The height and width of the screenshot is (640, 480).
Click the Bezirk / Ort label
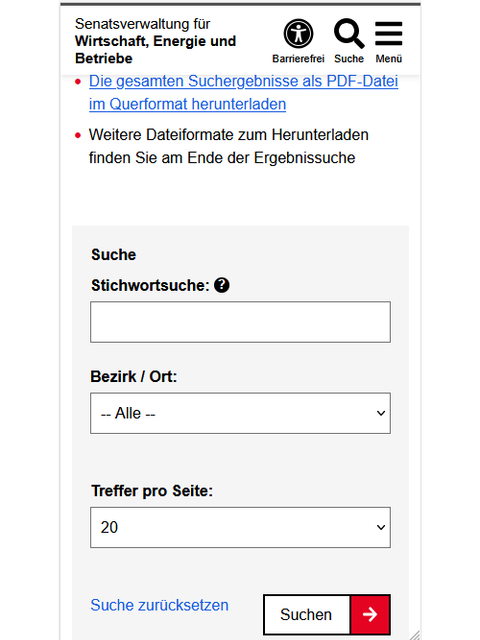click(134, 376)
